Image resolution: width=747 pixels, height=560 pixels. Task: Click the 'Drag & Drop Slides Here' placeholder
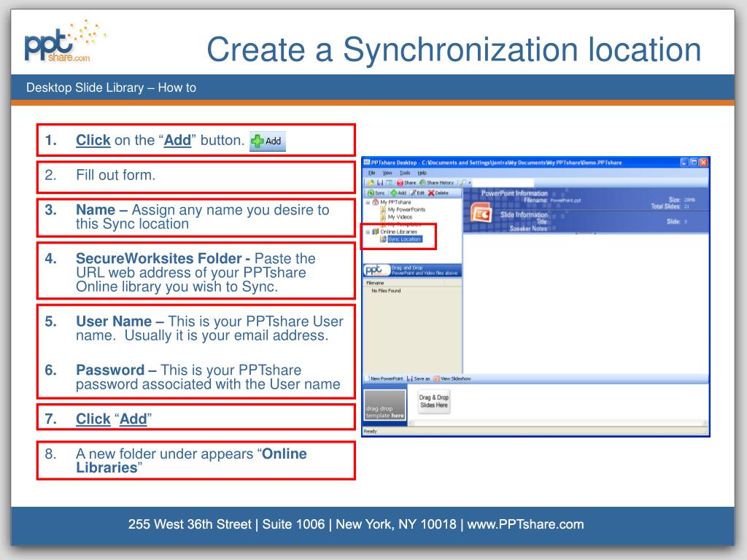click(x=434, y=401)
